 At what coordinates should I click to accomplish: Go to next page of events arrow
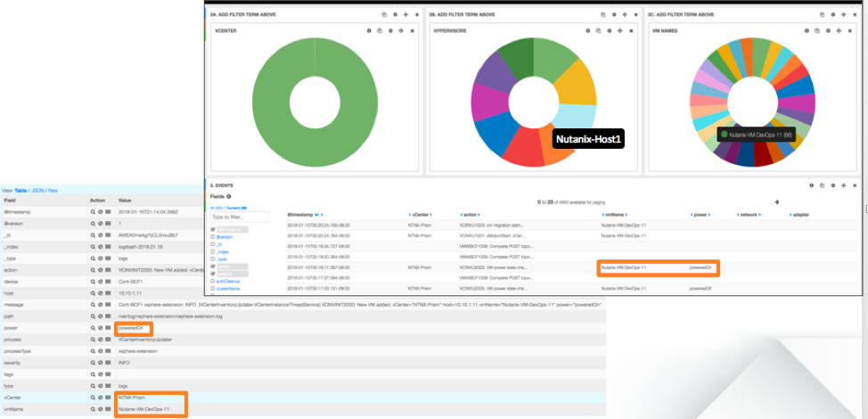pos(777,202)
